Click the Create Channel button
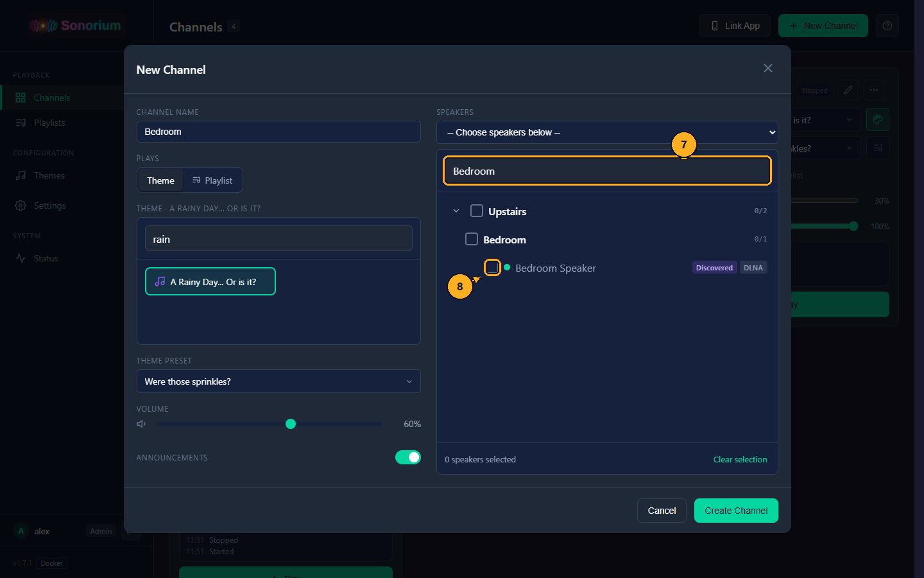Image resolution: width=924 pixels, height=578 pixels. pos(736,511)
